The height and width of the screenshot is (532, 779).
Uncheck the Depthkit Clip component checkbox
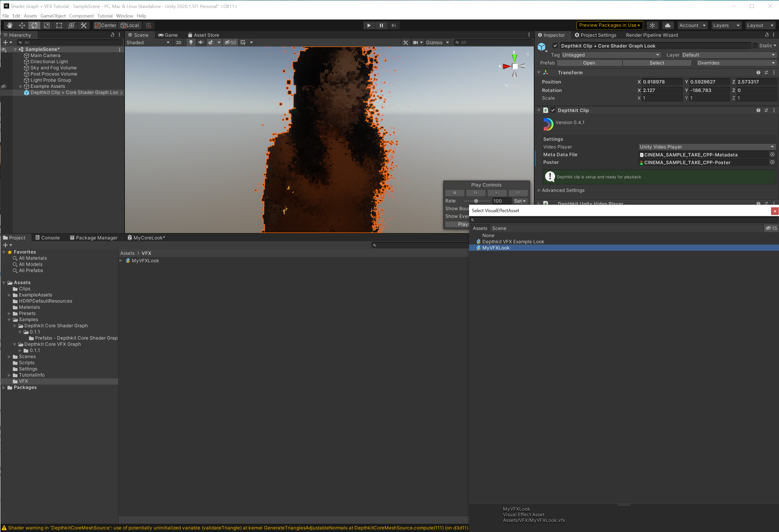553,110
